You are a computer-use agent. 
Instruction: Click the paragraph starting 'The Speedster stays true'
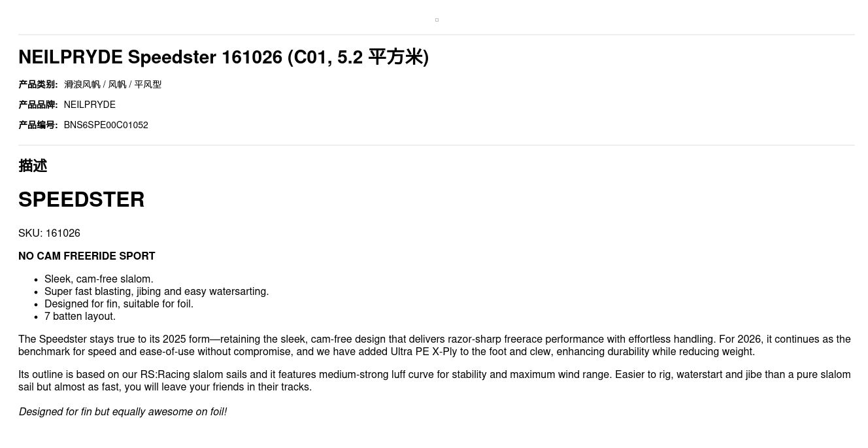434,345
